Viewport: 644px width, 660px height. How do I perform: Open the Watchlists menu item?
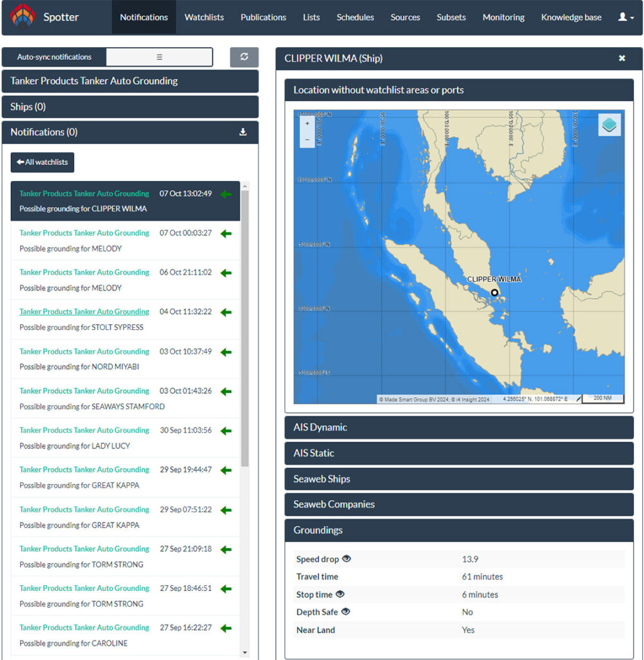[x=204, y=17]
